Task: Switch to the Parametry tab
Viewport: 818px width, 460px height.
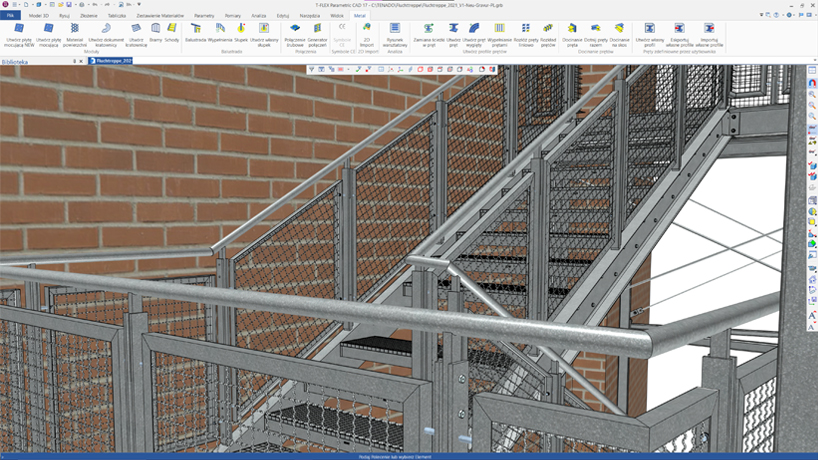Action: tap(204, 16)
